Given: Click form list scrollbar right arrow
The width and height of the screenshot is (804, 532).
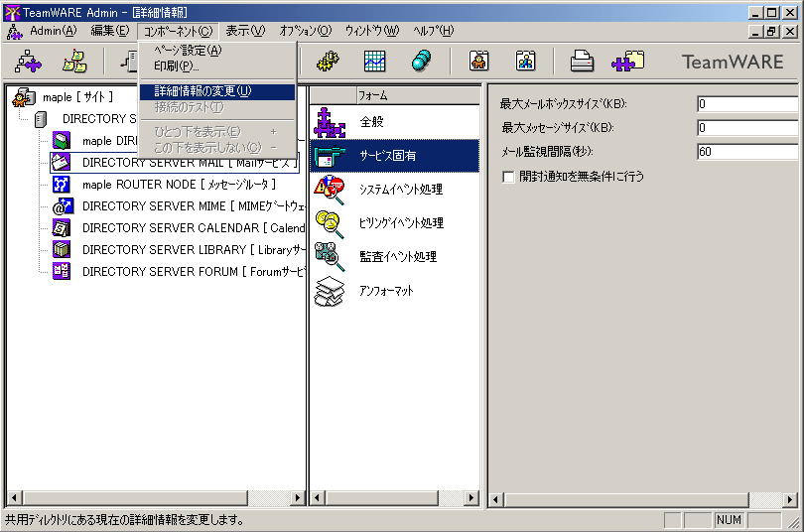Looking at the screenshot, I should [472, 497].
